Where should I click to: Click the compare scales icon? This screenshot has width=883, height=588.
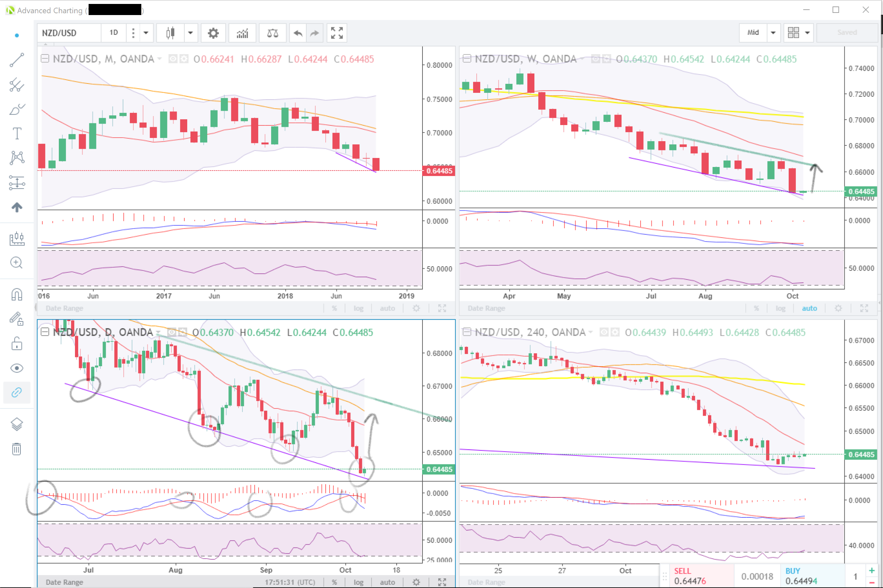pyautogui.click(x=273, y=33)
